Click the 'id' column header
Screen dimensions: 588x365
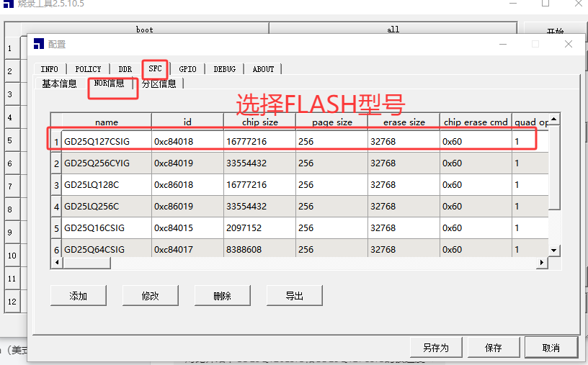pos(187,122)
